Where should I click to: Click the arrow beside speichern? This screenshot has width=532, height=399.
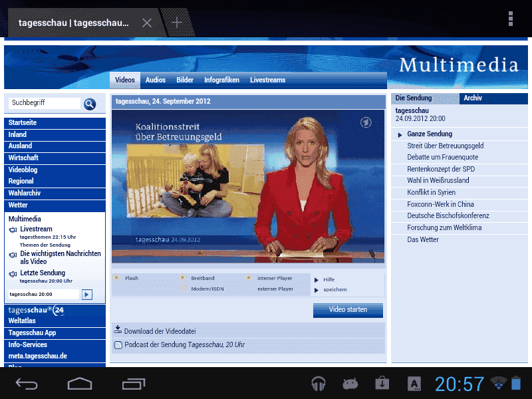[317, 290]
